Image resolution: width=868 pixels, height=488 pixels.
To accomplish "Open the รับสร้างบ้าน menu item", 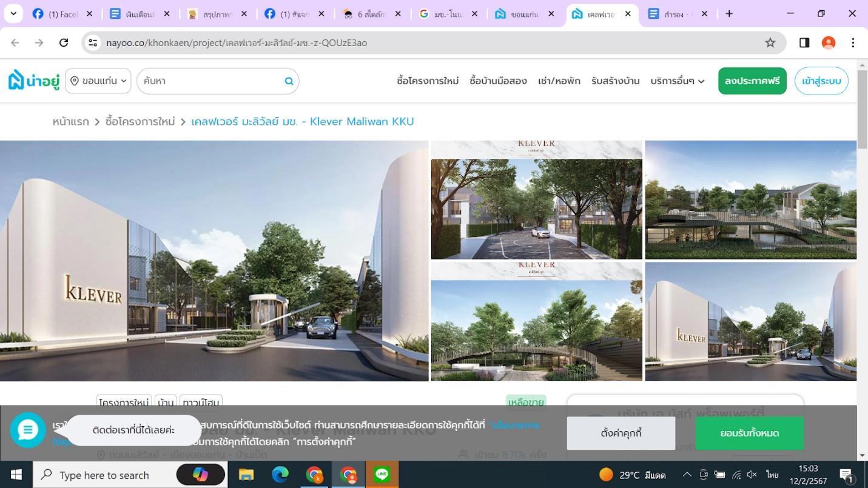I will pyautogui.click(x=616, y=81).
